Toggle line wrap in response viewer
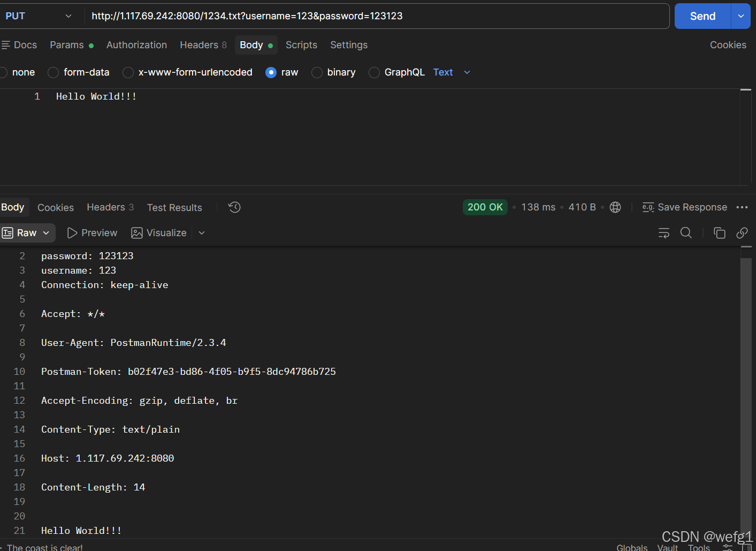756x551 pixels. [664, 233]
